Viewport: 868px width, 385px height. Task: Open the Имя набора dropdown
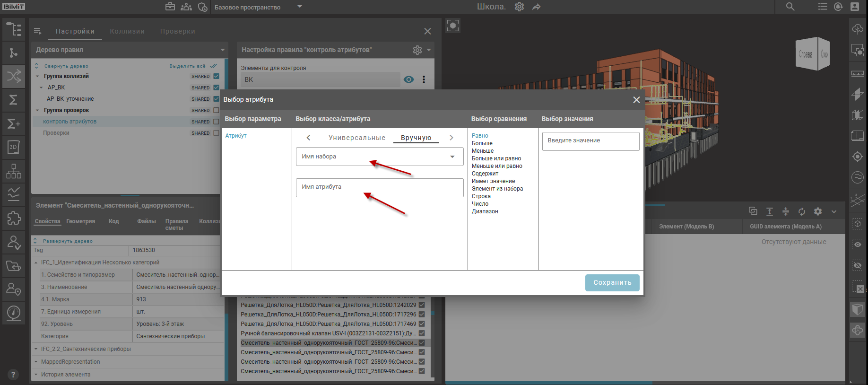pos(379,157)
